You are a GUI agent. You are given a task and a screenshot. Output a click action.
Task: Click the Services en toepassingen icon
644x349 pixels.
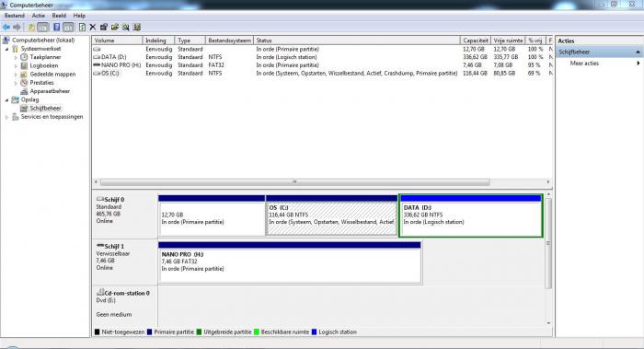coord(16,117)
